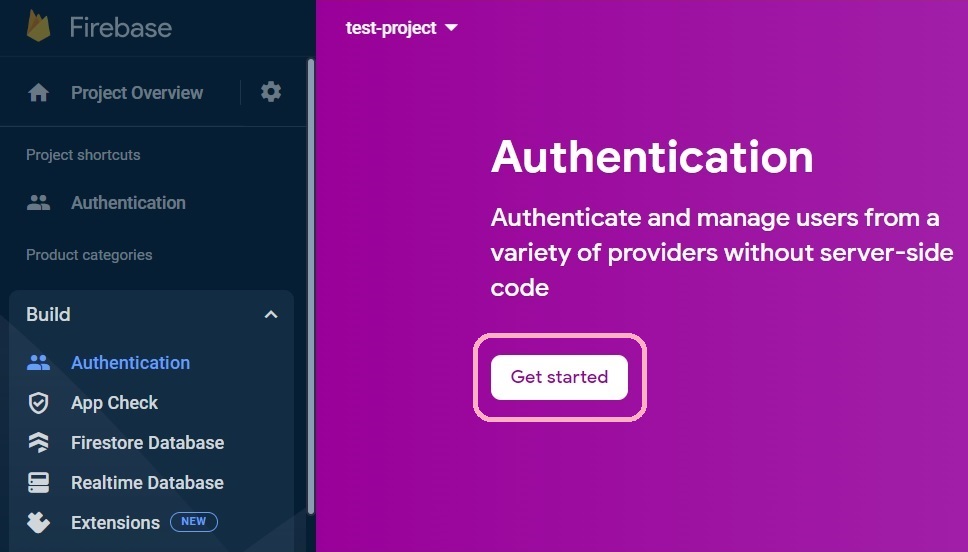Select Authentication in the Build list
This screenshot has width=968, height=552.
point(130,362)
